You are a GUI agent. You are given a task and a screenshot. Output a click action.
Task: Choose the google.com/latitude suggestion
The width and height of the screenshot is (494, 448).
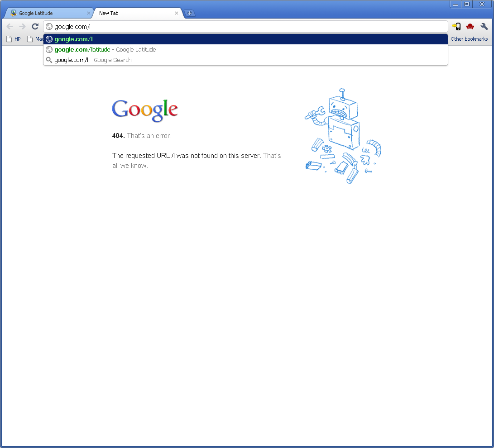tap(245, 49)
